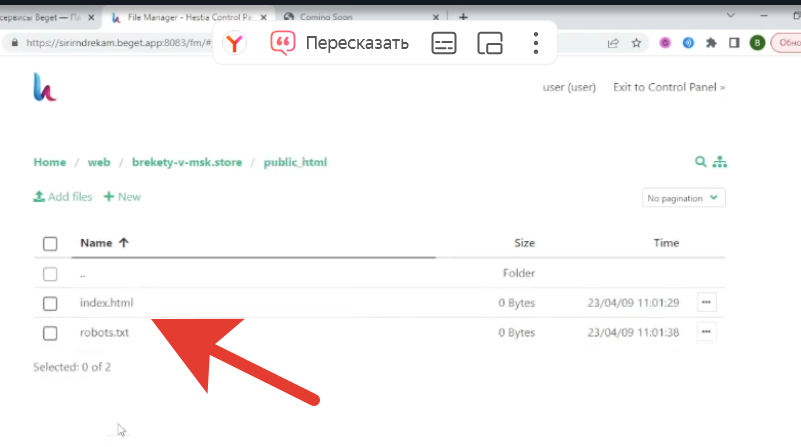
Task: Click 'Exit to Control Panel' link
Action: [x=668, y=87]
